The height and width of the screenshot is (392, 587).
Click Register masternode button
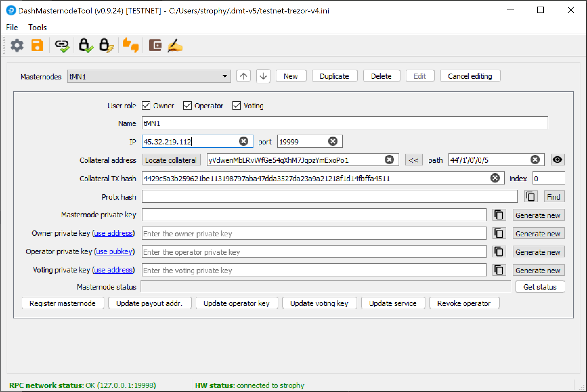coord(63,303)
